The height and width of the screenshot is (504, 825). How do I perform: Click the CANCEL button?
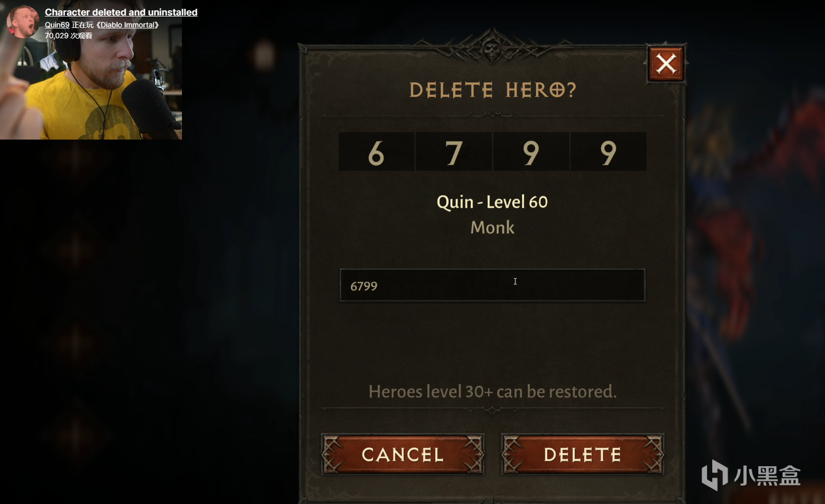click(x=403, y=454)
